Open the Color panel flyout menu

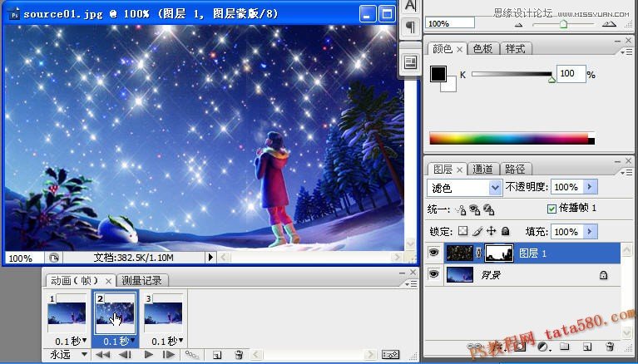coord(626,52)
